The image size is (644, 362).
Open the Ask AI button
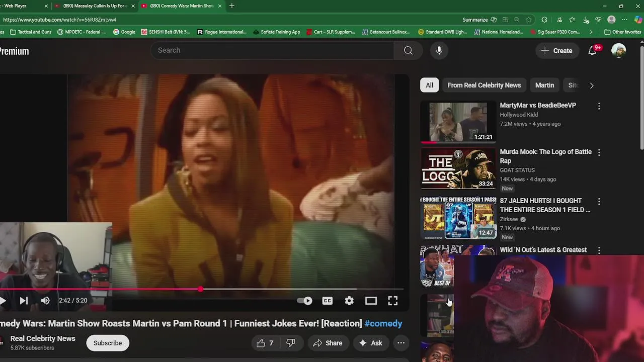pyautogui.click(x=371, y=343)
